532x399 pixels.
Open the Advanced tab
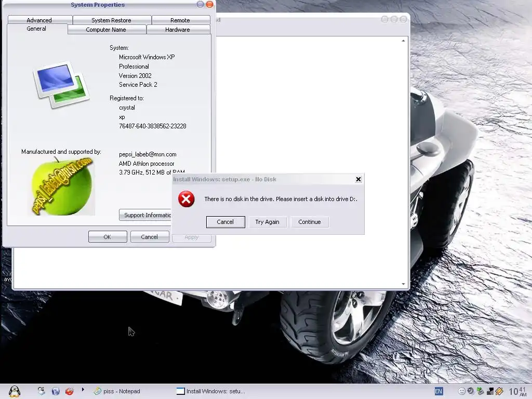[x=39, y=20]
